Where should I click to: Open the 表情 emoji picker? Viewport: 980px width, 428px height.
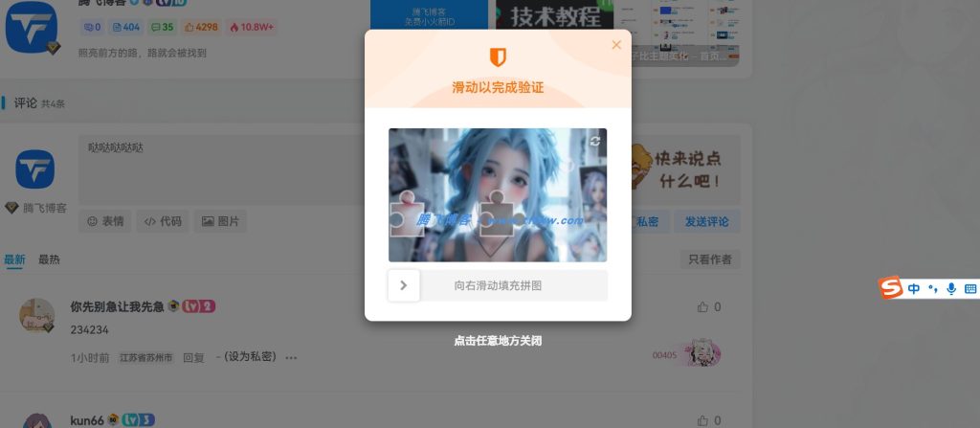(x=105, y=221)
